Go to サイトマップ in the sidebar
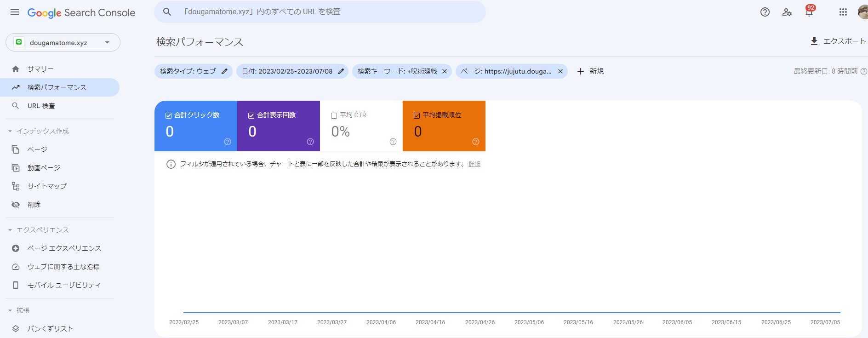Screen dimensions: 868x338 (x=47, y=186)
